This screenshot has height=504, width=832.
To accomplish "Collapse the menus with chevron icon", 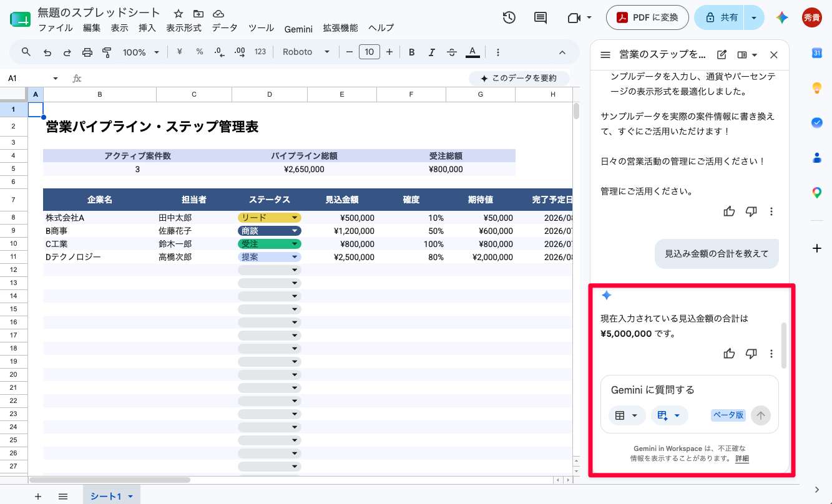I will 562,52.
